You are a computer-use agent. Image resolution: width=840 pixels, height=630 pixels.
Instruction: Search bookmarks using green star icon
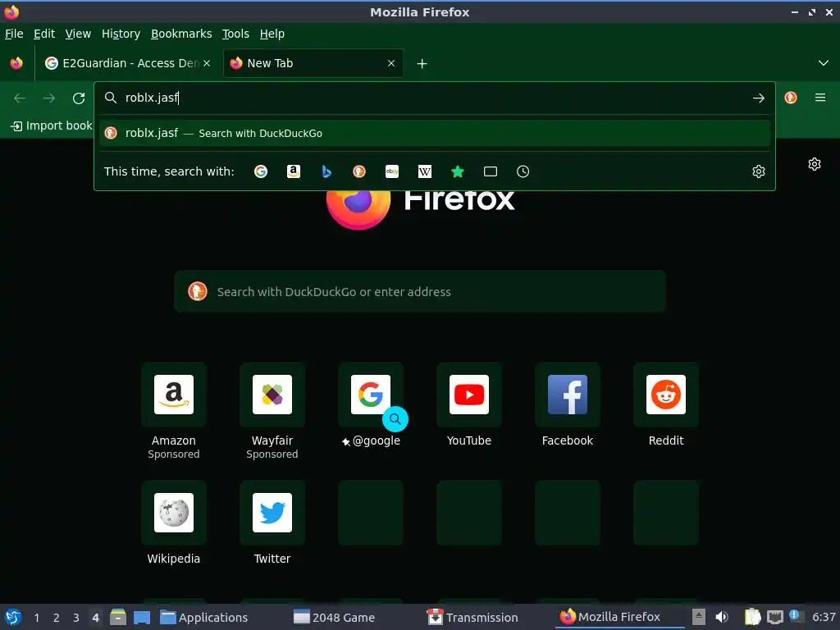point(458,171)
